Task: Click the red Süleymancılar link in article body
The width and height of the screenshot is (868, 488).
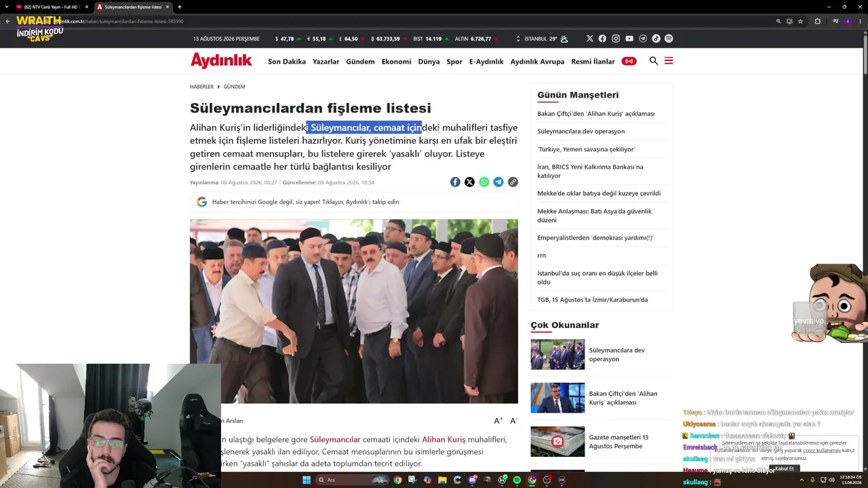Action: (x=335, y=439)
